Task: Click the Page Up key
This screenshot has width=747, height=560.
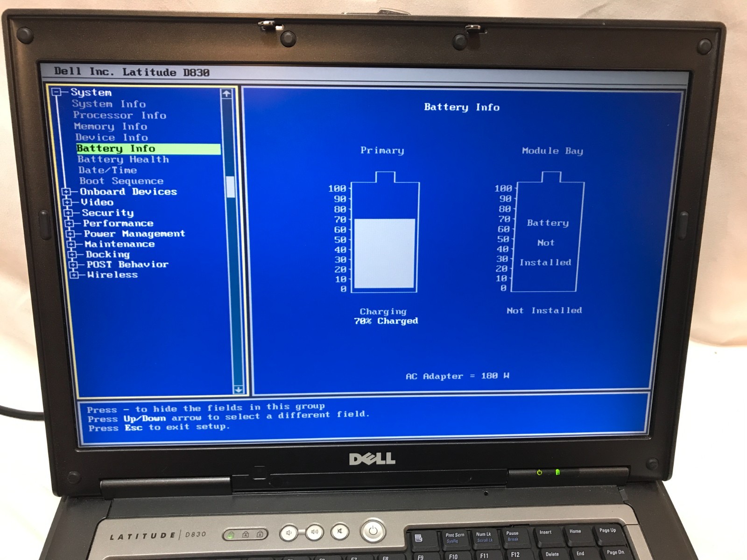Action: pos(608,533)
